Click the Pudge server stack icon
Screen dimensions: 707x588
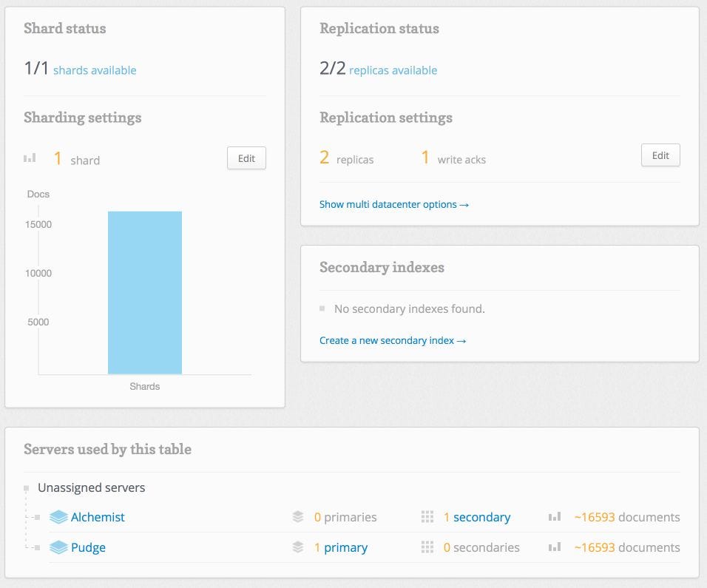tap(58, 547)
